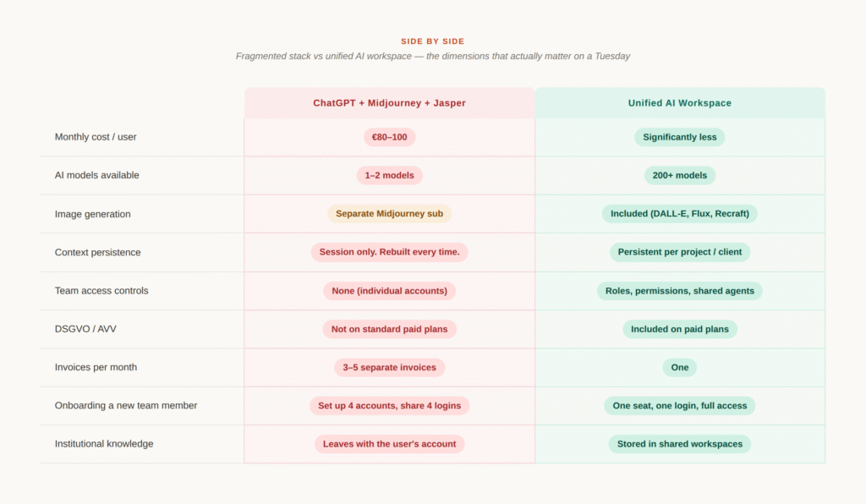Viewport: 866px width, 504px height.
Task: Click "Set up 4 accounts, share 4 logins"
Action: click(x=389, y=406)
